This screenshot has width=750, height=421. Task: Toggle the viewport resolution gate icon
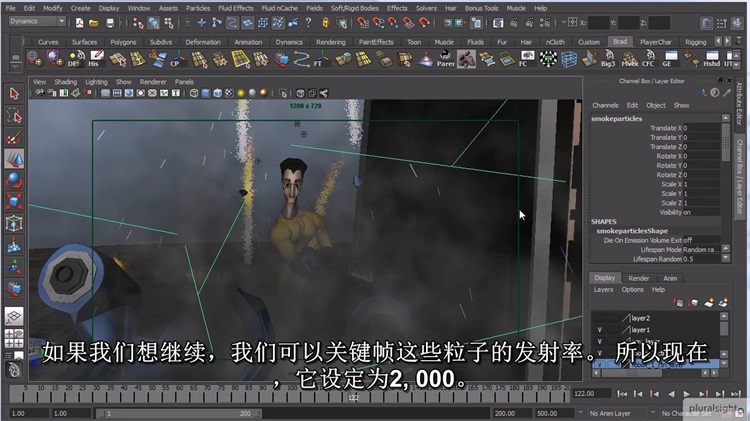pos(129,93)
